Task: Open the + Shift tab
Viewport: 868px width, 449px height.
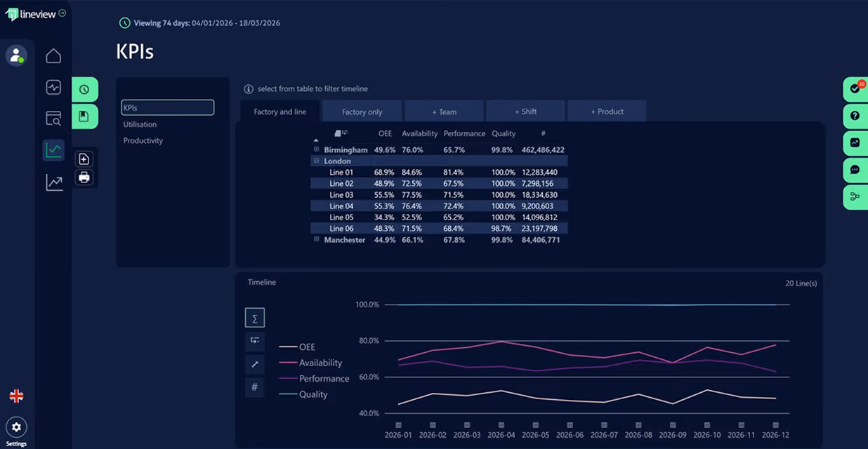Action: click(525, 112)
